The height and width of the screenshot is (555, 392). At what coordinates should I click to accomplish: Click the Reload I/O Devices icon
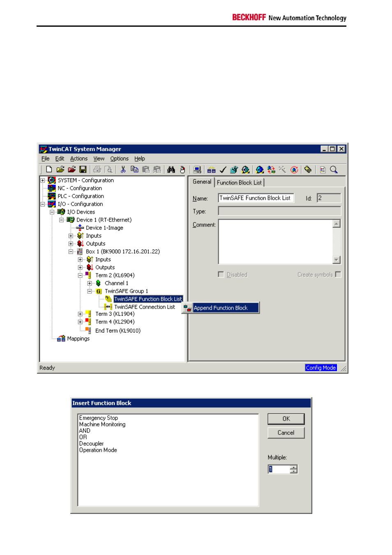click(x=271, y=169)
